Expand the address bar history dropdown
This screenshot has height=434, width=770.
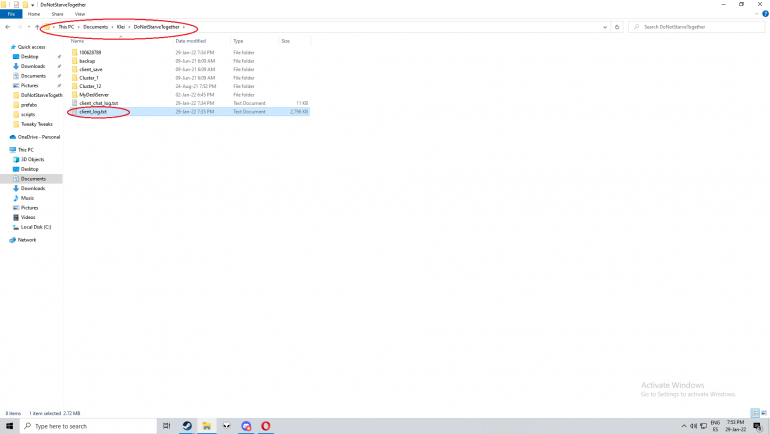pos(605,27)
